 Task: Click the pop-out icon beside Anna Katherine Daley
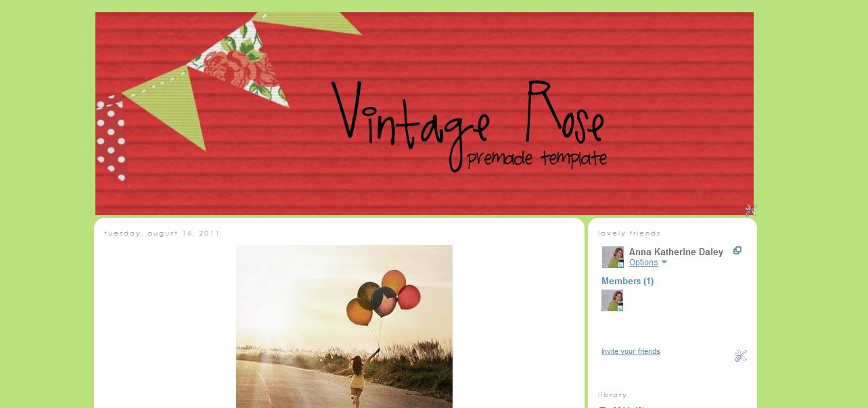(x=737, y=250)
